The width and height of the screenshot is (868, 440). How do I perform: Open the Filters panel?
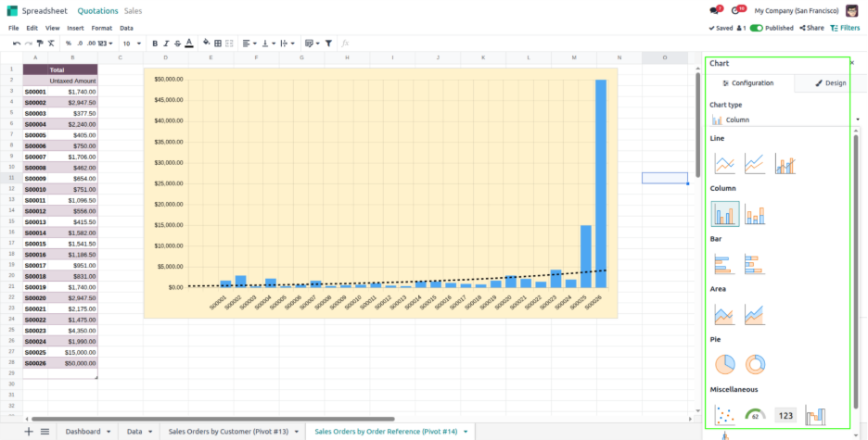846,28
